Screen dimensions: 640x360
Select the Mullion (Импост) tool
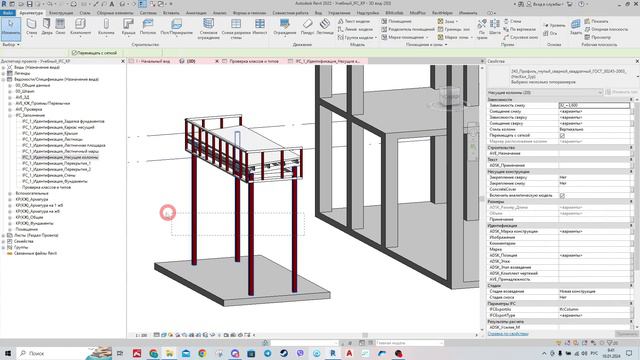(260, 27)
